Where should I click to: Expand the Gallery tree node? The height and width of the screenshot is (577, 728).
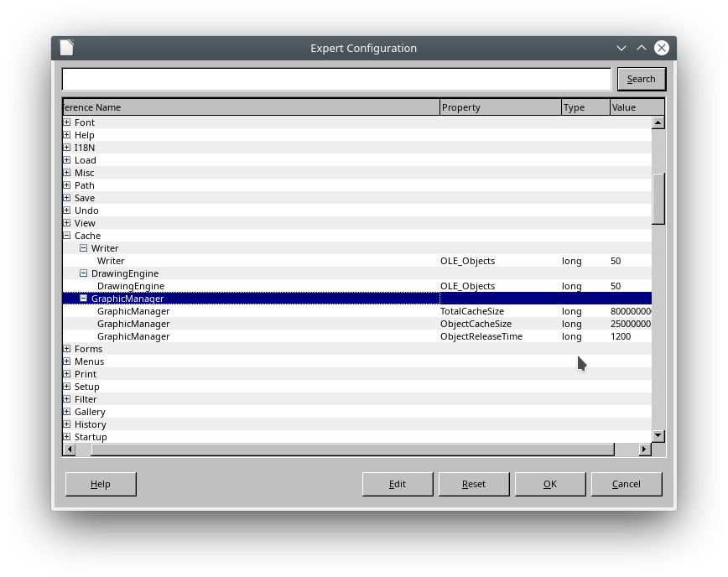click(67, 412)
